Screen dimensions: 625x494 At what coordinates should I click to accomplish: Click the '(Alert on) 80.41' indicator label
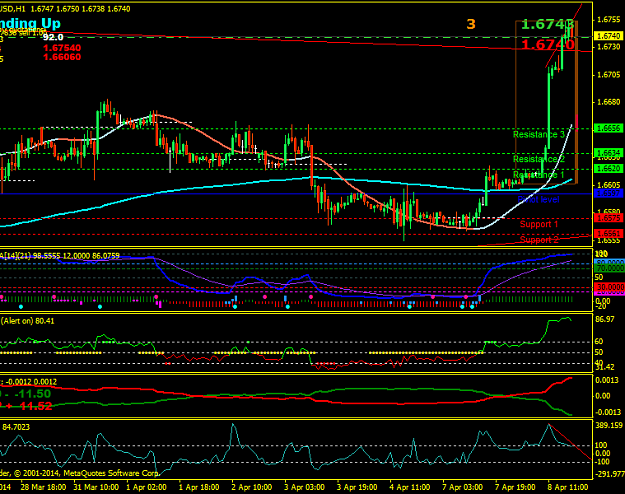(28, 321)
